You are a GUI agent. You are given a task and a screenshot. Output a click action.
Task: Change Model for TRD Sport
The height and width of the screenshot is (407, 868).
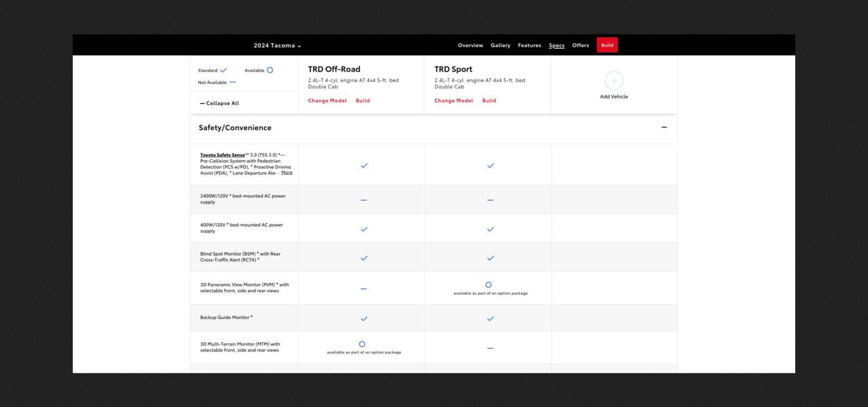(x=454, y=101)
